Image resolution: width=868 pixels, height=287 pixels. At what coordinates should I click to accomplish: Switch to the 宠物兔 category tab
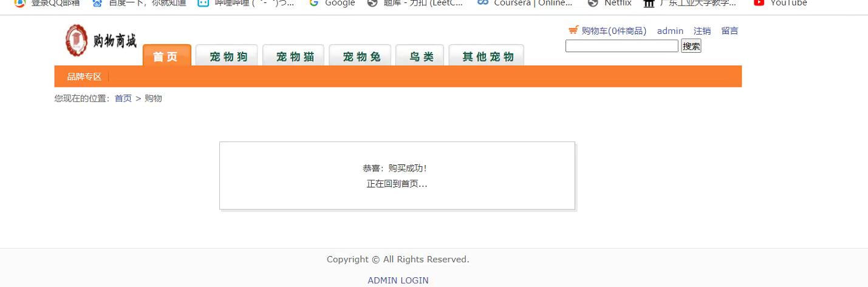click(361, 56)
